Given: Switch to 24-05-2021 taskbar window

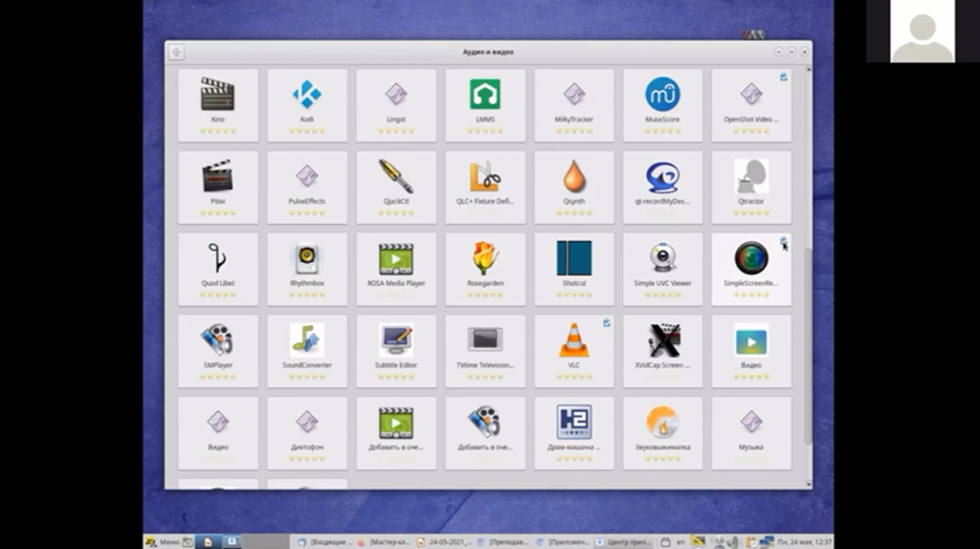Looking at the screenshot, I should pos(444,541).
